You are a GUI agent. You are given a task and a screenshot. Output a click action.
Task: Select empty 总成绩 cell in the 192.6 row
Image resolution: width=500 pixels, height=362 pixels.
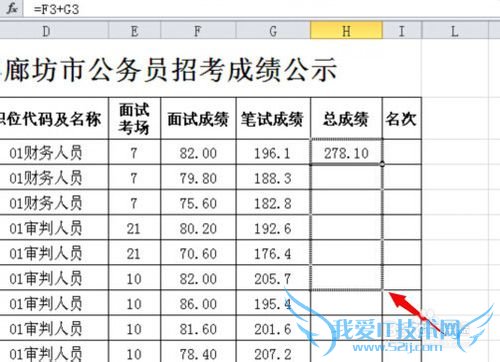point(346,227)
